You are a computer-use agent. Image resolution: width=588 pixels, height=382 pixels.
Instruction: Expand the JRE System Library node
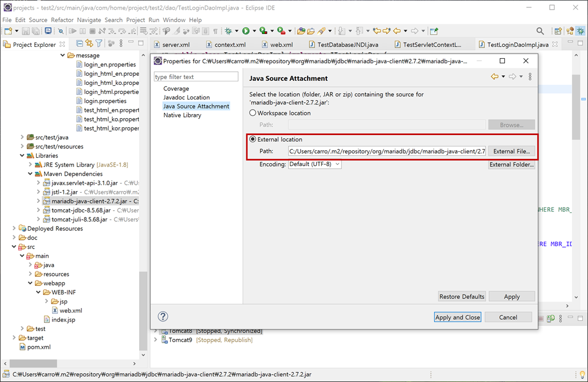click(x=30, y=164)
